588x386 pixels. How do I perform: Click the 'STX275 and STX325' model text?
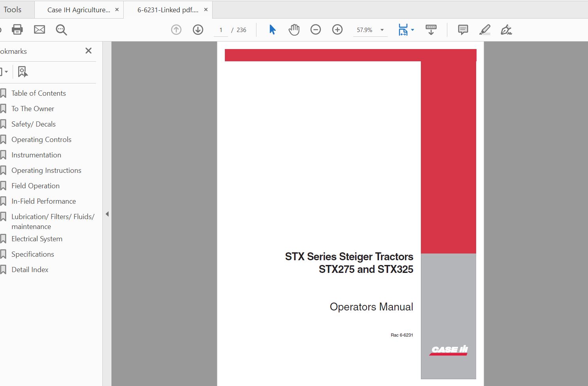pyautogui.click(x=366, y=269)
